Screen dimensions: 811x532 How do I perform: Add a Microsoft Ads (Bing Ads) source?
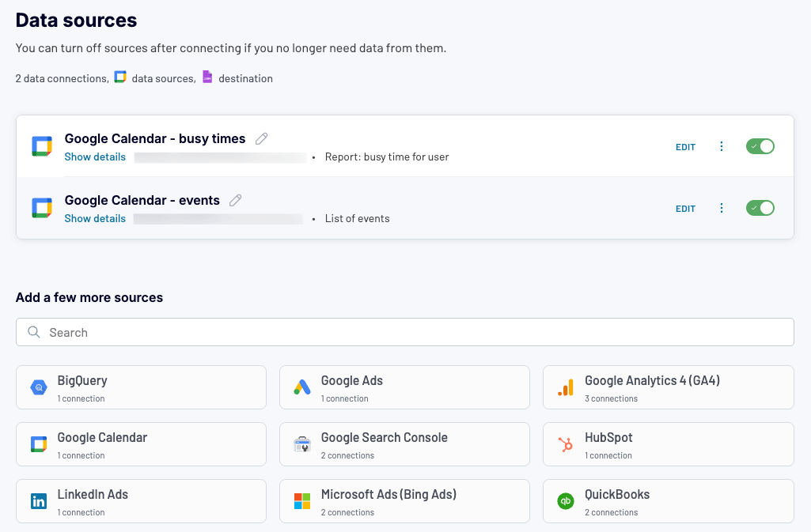coord(404,501)
